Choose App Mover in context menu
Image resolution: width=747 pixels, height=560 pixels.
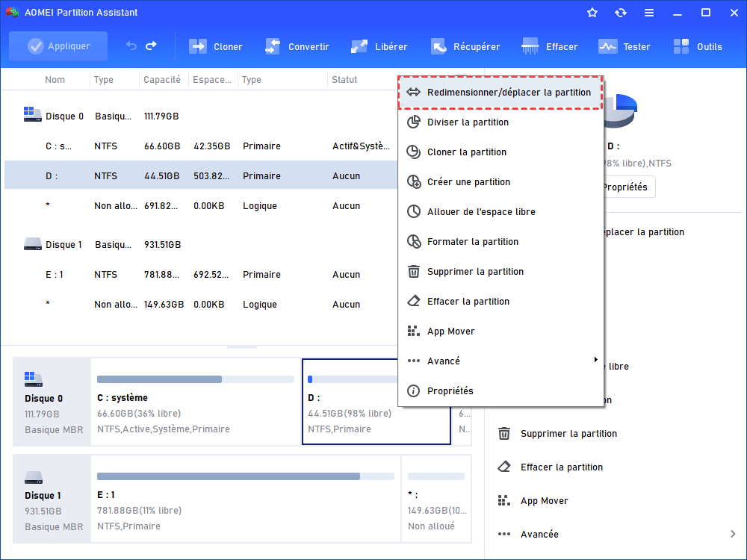coord(500,332)
